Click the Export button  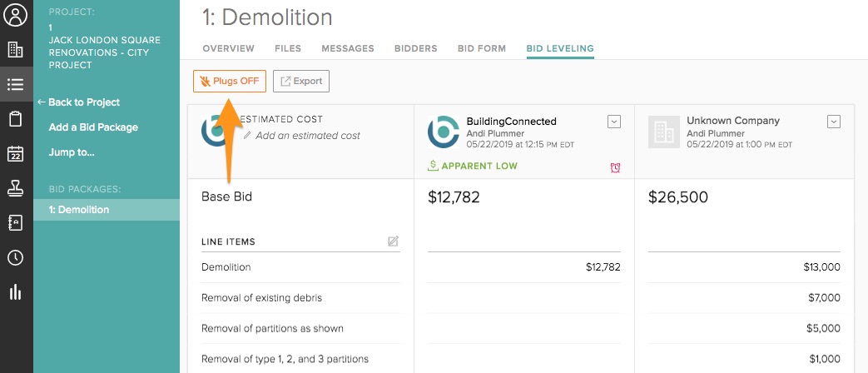click(x=301, y=81)
